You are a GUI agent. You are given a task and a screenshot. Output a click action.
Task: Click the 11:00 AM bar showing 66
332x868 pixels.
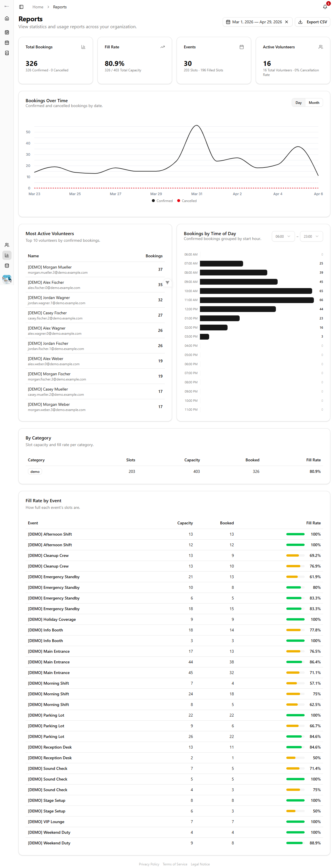257,300
